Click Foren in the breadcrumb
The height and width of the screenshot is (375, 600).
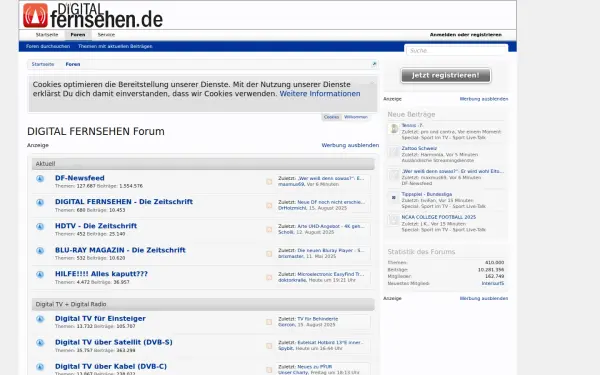[x=73, y=64]
